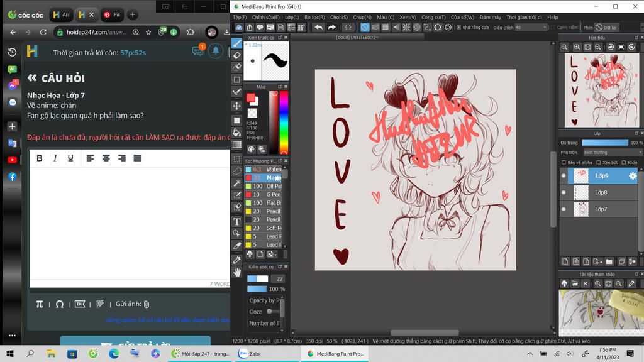Open the Bộ lọc(R) menu
The image size is (644, 362).
[314, 17]
